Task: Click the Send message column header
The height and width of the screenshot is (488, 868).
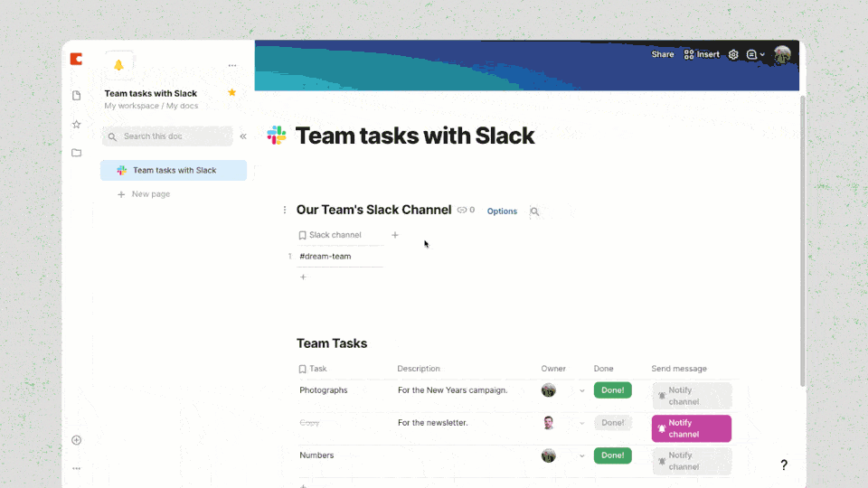Action: (679, 369)
